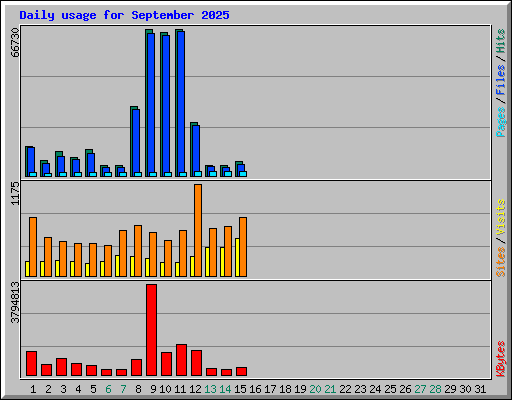Click the Pages legend label
Screen dimensions: 512x400
tap(501, 122)
